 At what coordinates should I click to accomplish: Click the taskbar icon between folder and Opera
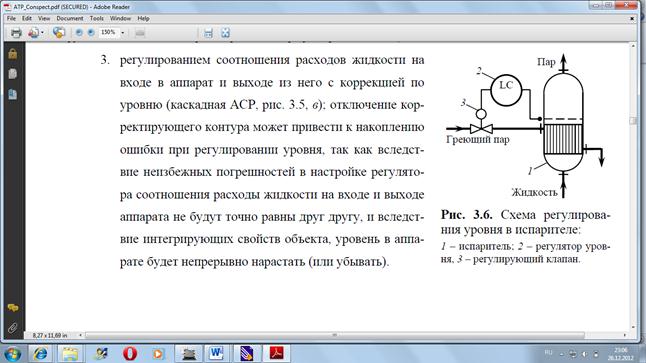(x=101, y=354)
